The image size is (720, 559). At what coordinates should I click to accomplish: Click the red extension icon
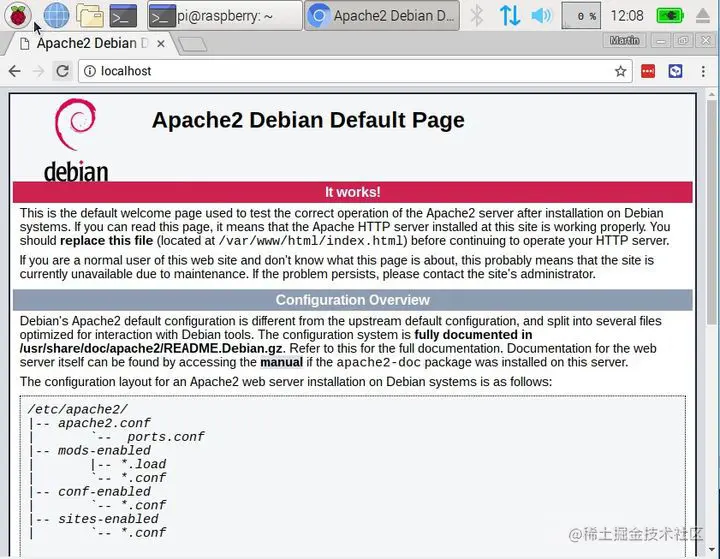(648, 71)
